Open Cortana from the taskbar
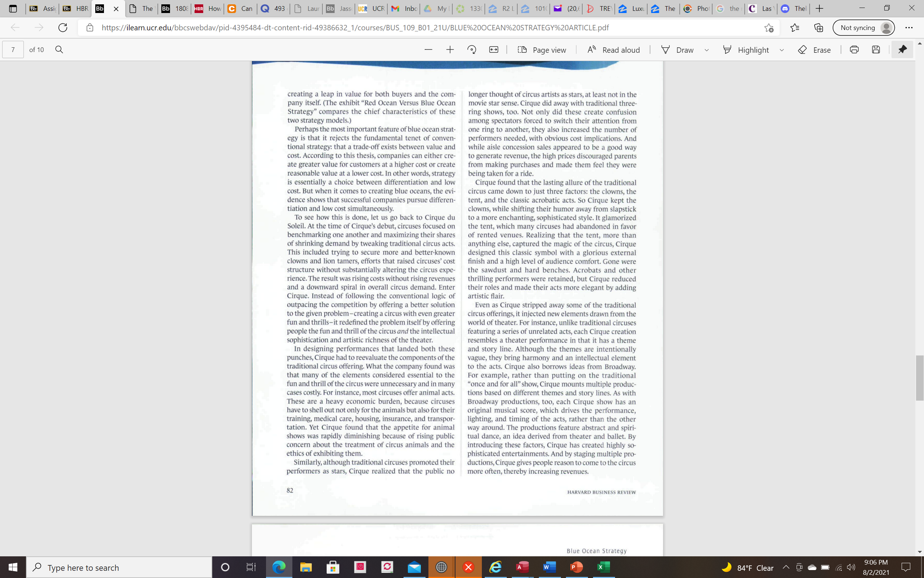 225,567
